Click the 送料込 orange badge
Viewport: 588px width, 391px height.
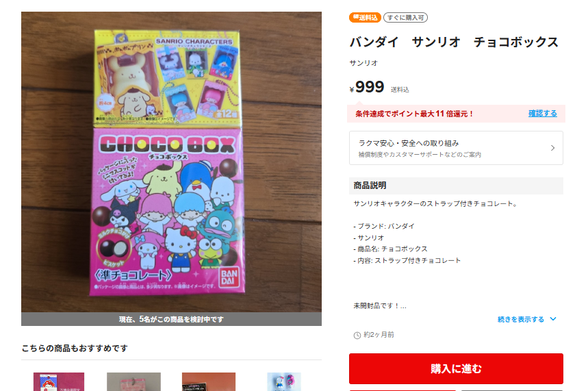[x=365, y=18]
